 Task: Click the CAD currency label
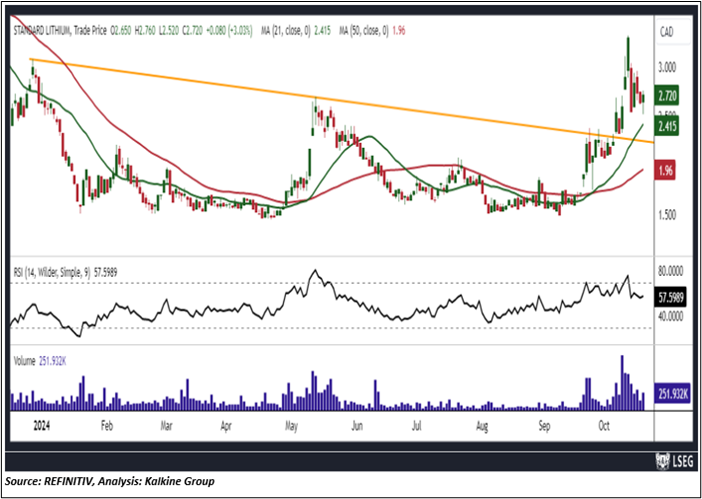(667, 33)
